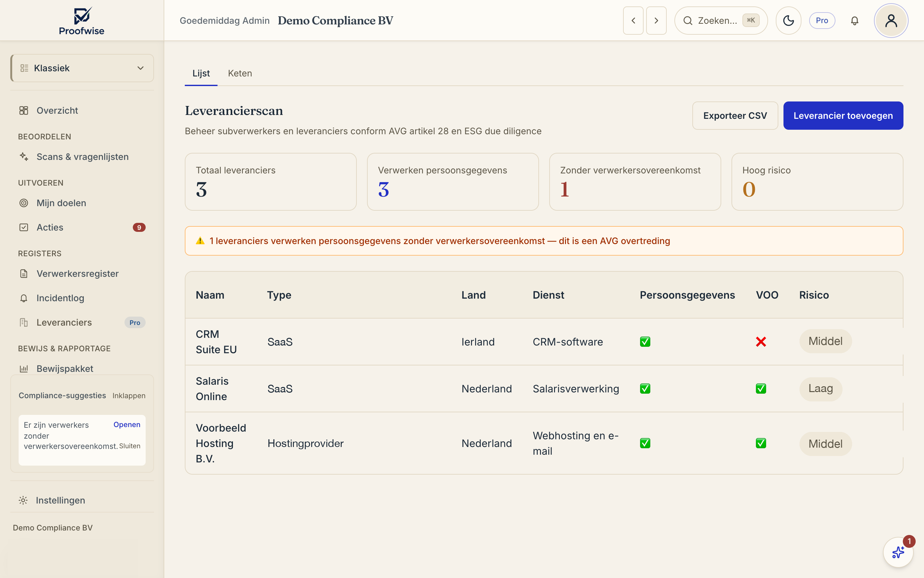The height and width of the screenshot is (578, 924).
Task: Switch to the Lijst tab
Action: pyautogui.click(x=201, y=74)
